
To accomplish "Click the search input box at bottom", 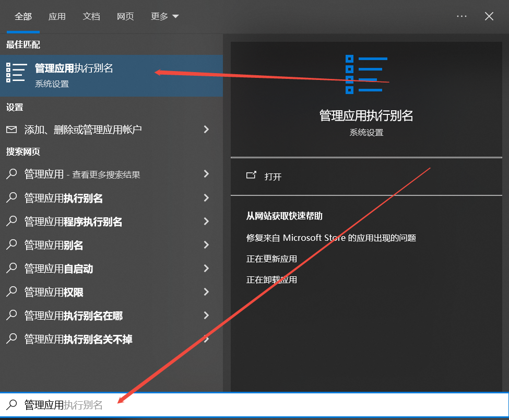I will coord(254,405).
